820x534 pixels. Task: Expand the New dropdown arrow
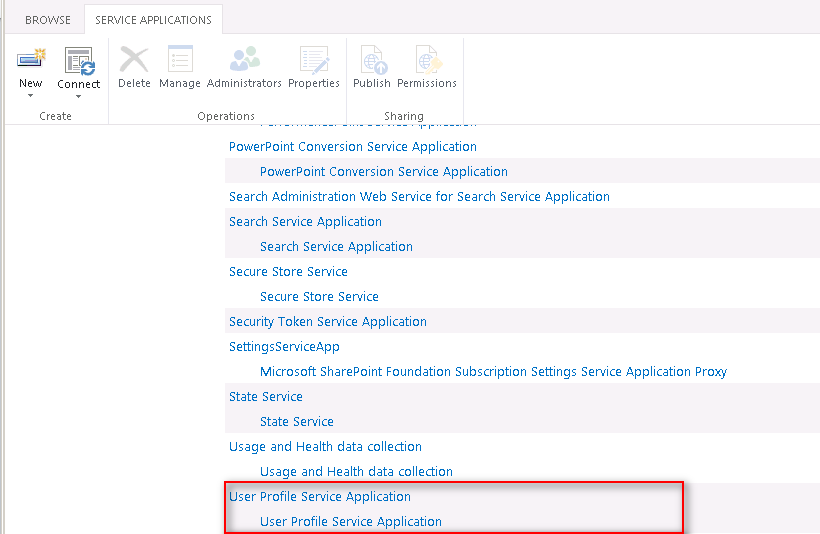(x=31, y=96)
